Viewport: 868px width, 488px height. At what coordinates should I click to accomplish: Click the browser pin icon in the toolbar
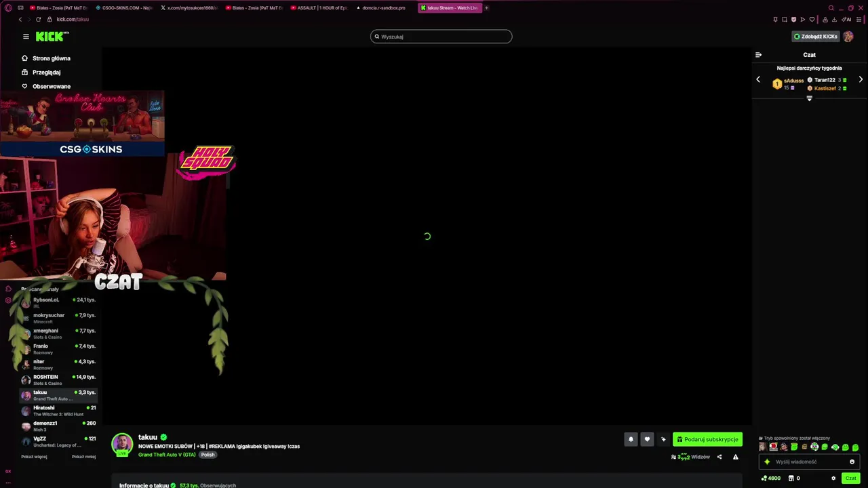coord(775,19)
